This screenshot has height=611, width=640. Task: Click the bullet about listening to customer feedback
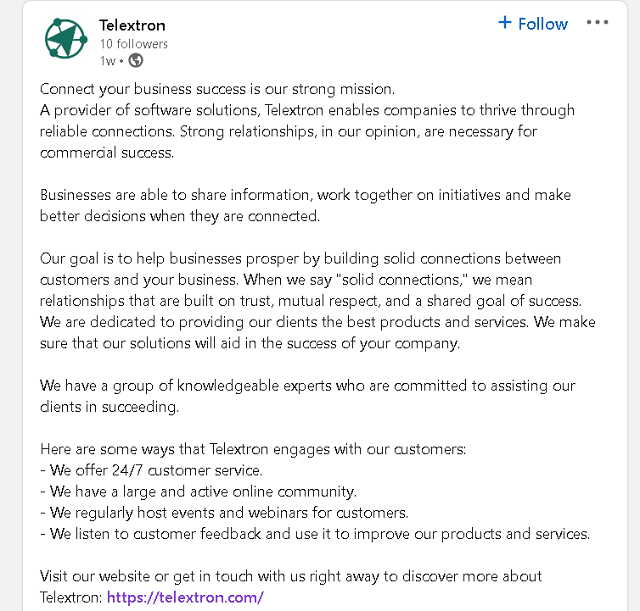click(x=315, y=534)
